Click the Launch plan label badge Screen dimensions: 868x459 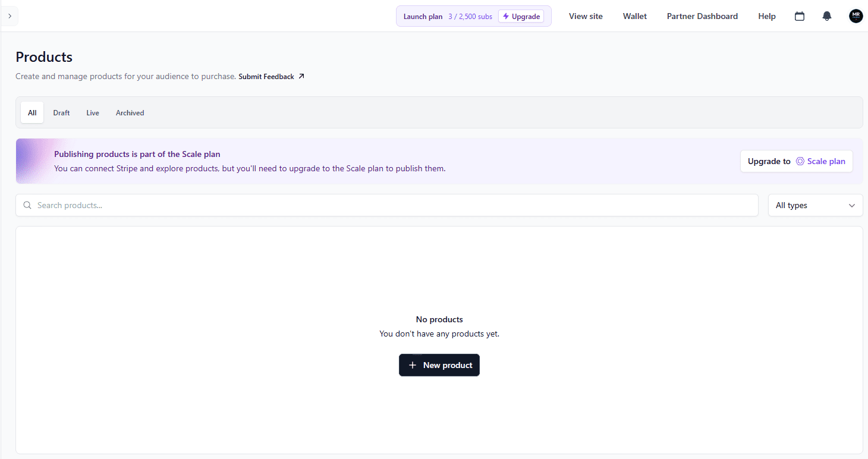tap(423, 17)
